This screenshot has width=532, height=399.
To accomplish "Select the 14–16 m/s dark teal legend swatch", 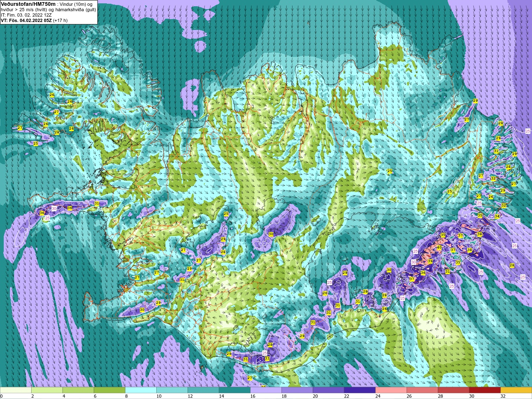I will click(x=235, y=390).
